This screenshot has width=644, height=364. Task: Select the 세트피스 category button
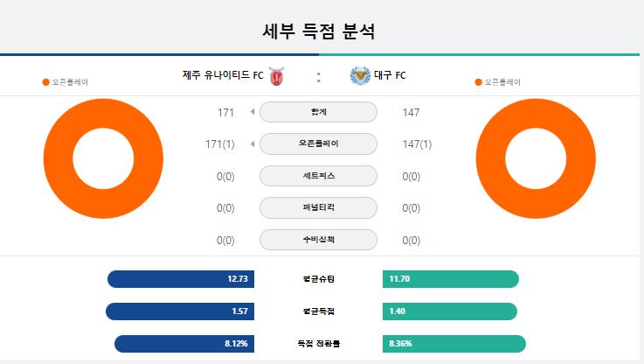tap(318, 176)
